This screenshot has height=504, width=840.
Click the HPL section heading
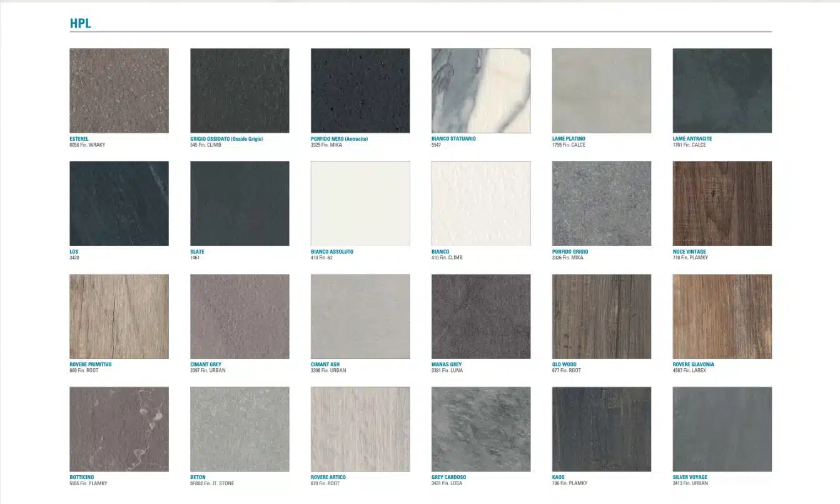pos(81,24)
